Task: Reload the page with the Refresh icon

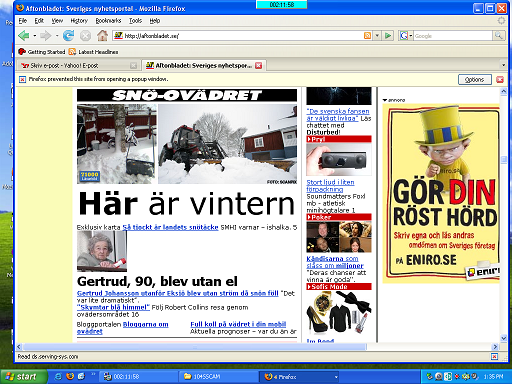Action: (69, 35)
